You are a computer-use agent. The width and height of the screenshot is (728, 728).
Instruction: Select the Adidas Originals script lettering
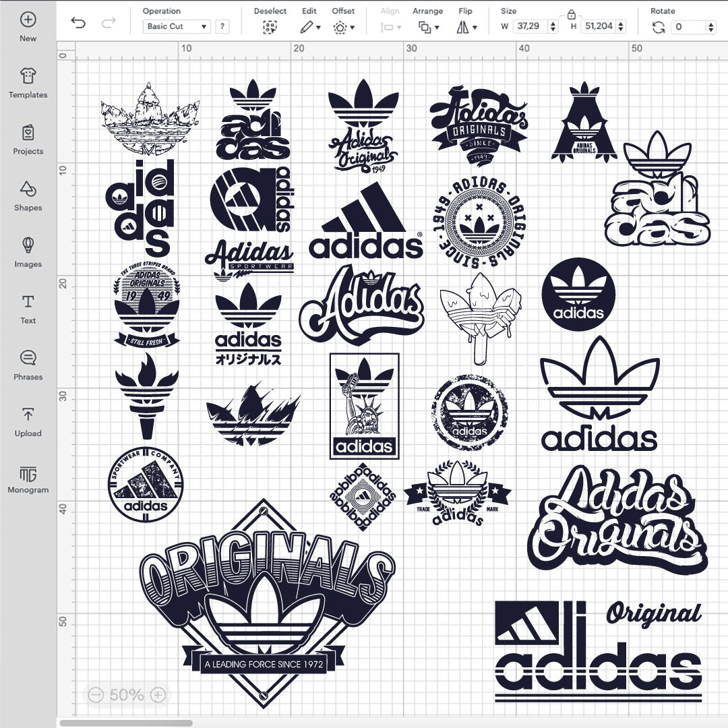(x=618, y=520)
